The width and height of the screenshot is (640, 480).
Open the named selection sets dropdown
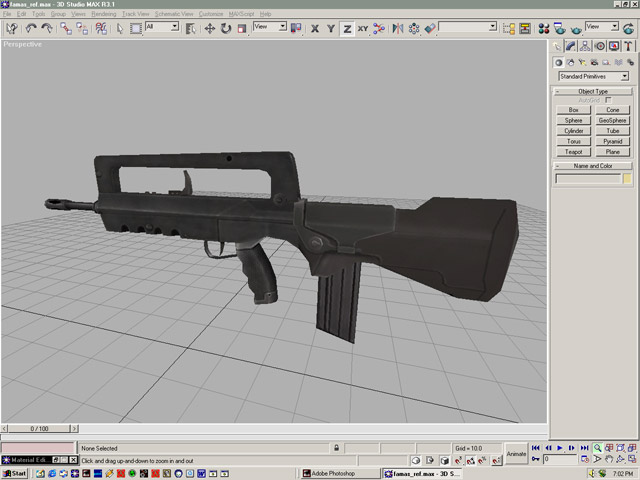point(467,27)
